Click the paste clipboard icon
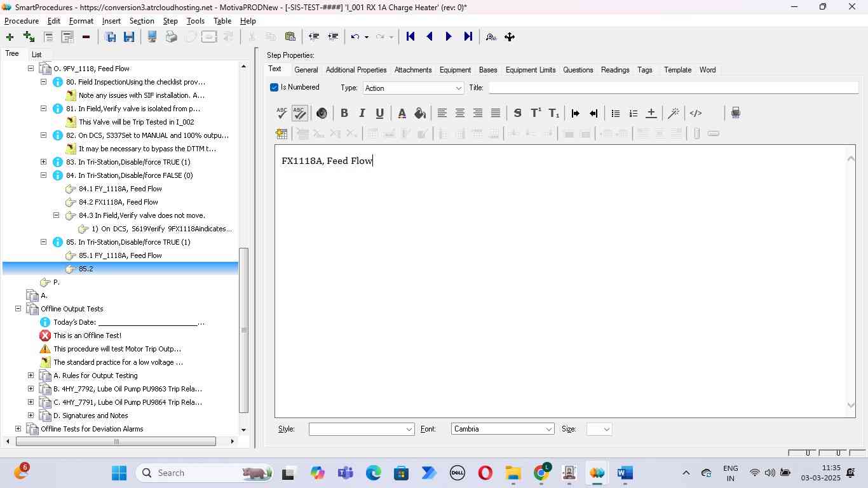868x488 pixels. point(290,37)
